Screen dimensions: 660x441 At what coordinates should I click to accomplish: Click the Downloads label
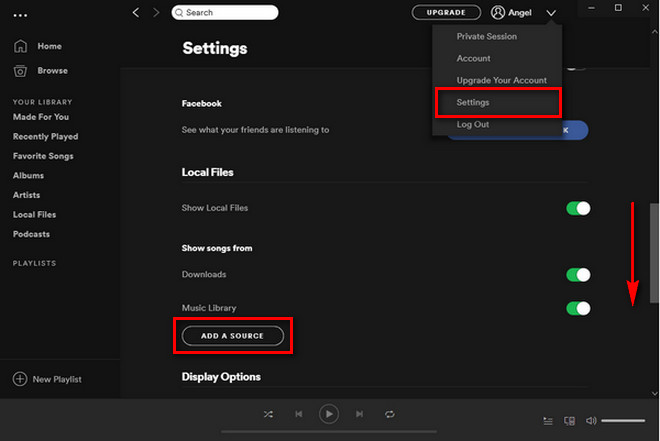204,274
